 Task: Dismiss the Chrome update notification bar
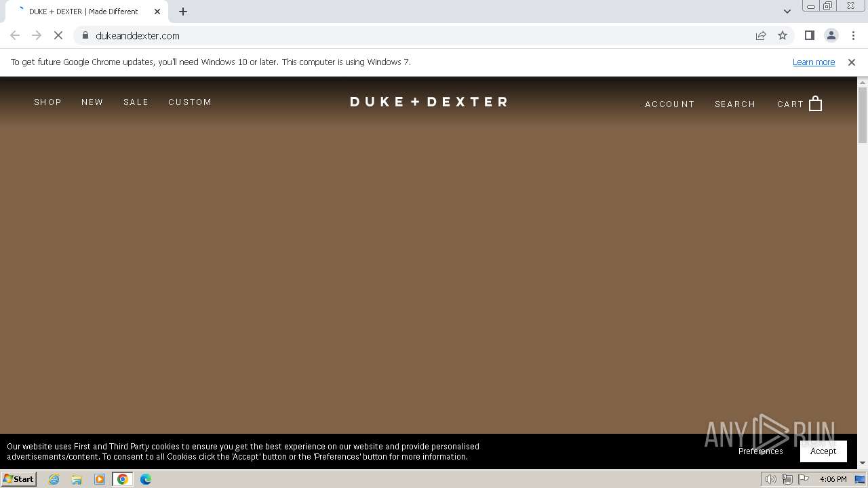click(852, 62)
